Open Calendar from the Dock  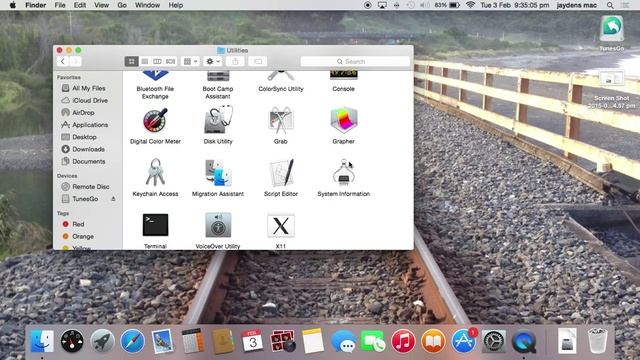click(x=253, y=341)
